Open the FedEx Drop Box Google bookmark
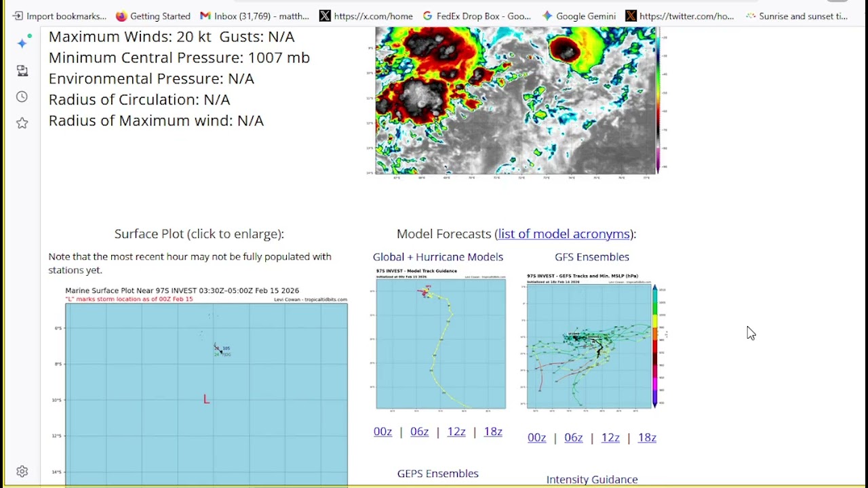This screenshot has height=488, width=868. point(477,16)
